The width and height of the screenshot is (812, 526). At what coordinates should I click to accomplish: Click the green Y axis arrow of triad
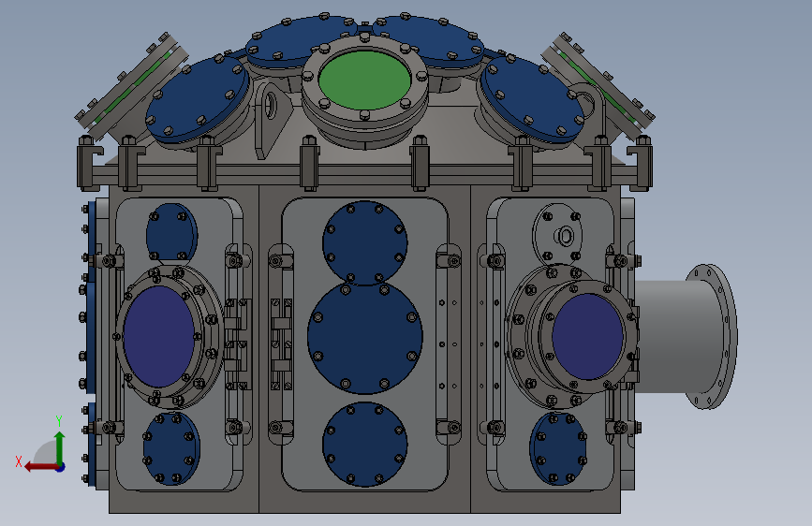(60, 447)
